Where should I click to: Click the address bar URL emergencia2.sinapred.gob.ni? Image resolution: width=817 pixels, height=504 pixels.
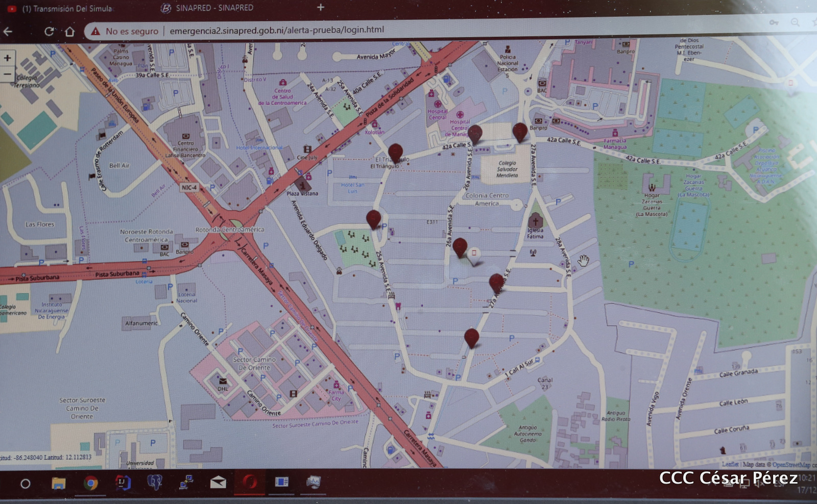click(277, 30)
